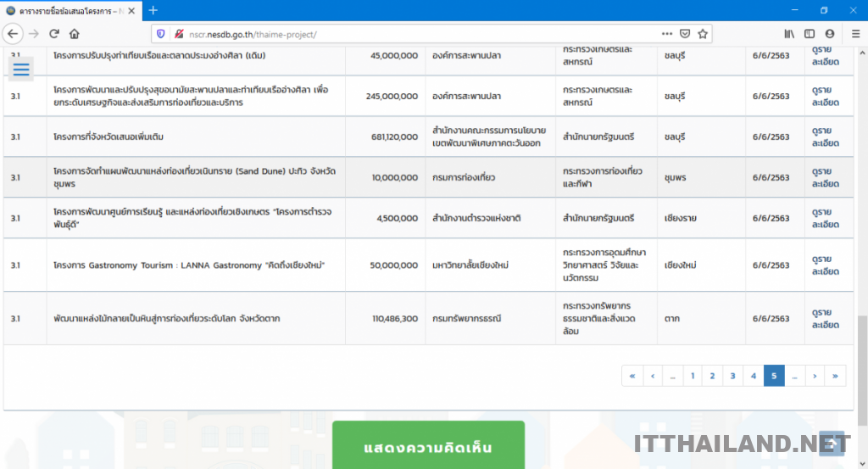Go to page 4 of results
This screenshot has width=868, height=469.
pyautogui.click(x=753, y=376)
